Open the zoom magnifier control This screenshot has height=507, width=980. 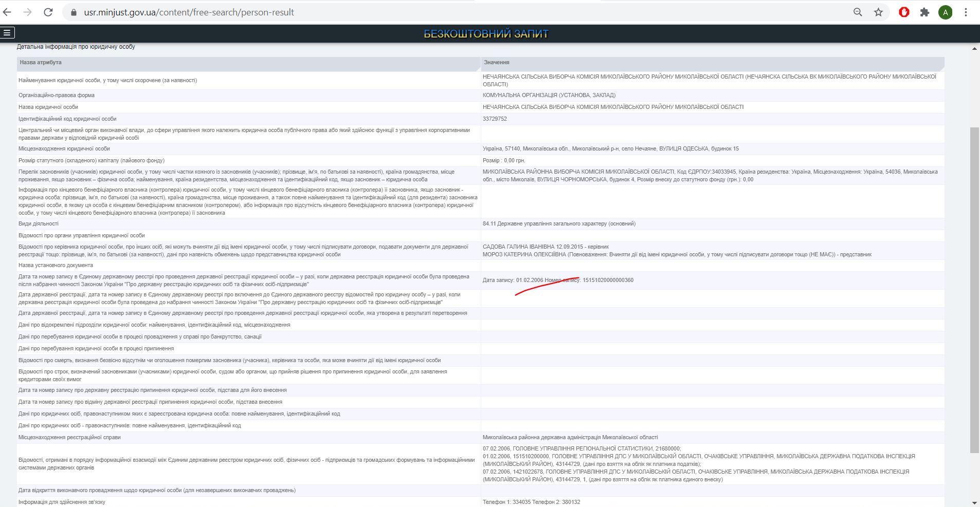coord(858,12)
